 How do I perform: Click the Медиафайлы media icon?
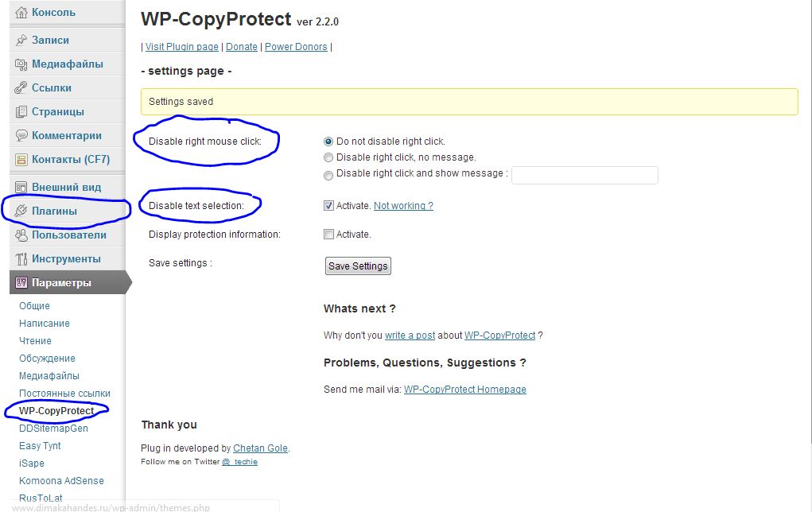coord(21,64)
